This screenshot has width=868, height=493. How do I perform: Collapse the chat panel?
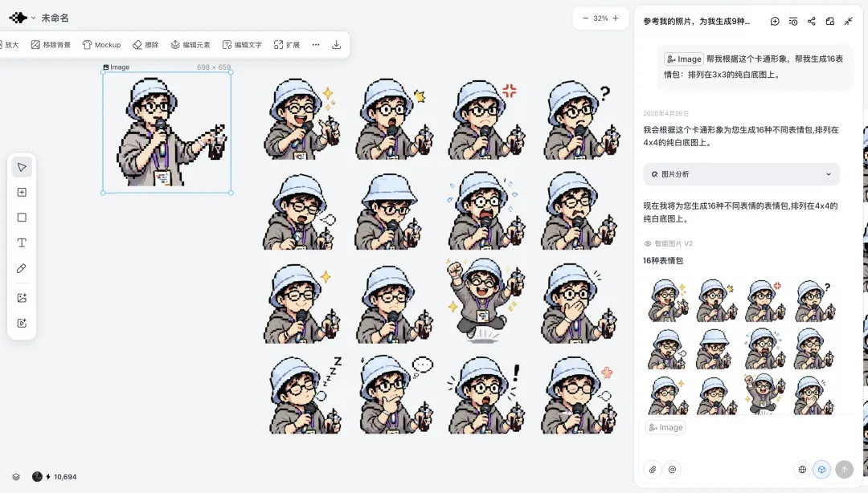[x=848, y=22]
